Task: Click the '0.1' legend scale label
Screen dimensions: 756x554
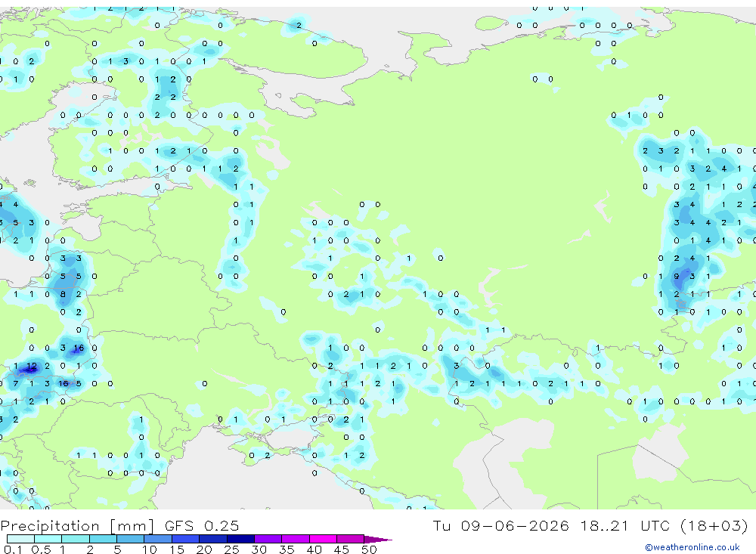Action: click(13, 549)
